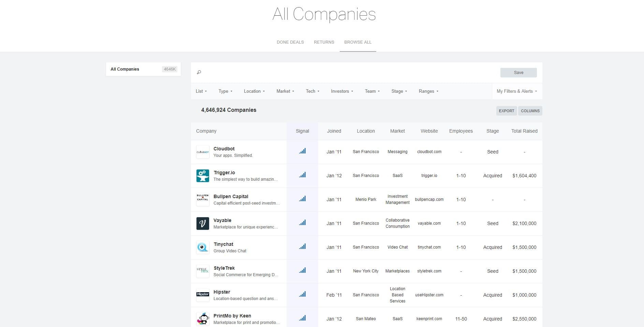
Task: Open tinychat.com website link
Action: pos(429,247)
